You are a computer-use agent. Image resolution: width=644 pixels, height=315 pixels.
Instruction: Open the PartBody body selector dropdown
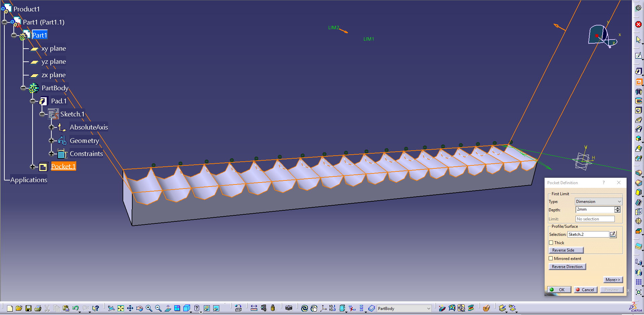[404, 308]
